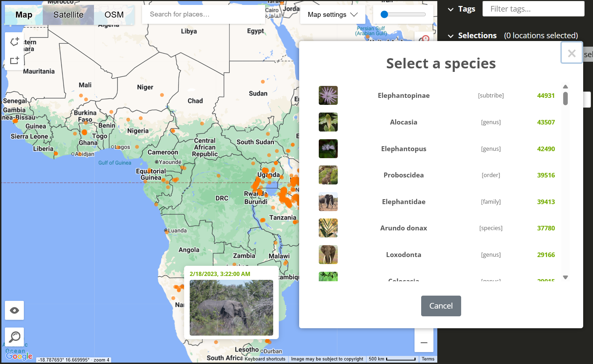Viewport: 593px width, 364px height.
Task: Select the Alocasia name in list
Action: [404, 122]
